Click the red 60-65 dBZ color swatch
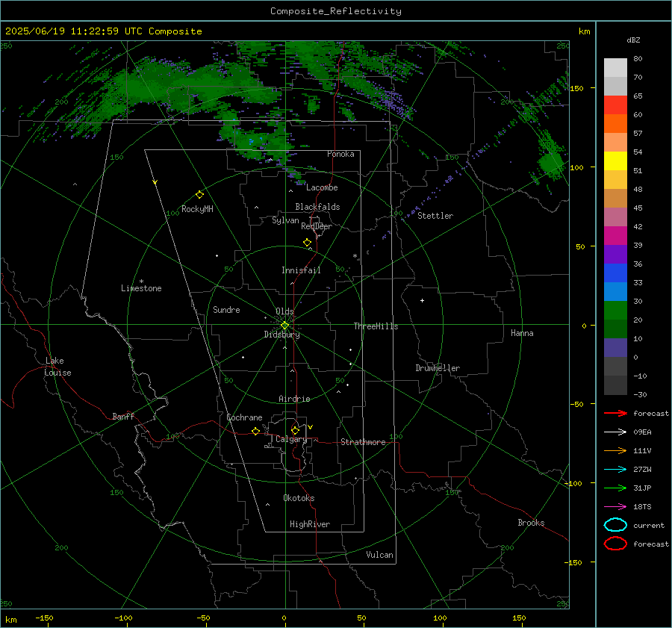The width and height of the screenshot is (672, 628). 615,105
